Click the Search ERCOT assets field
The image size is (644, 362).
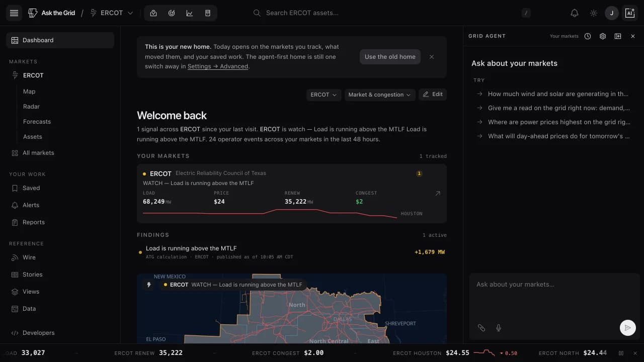pyautogui.click(x=392, y=13)
